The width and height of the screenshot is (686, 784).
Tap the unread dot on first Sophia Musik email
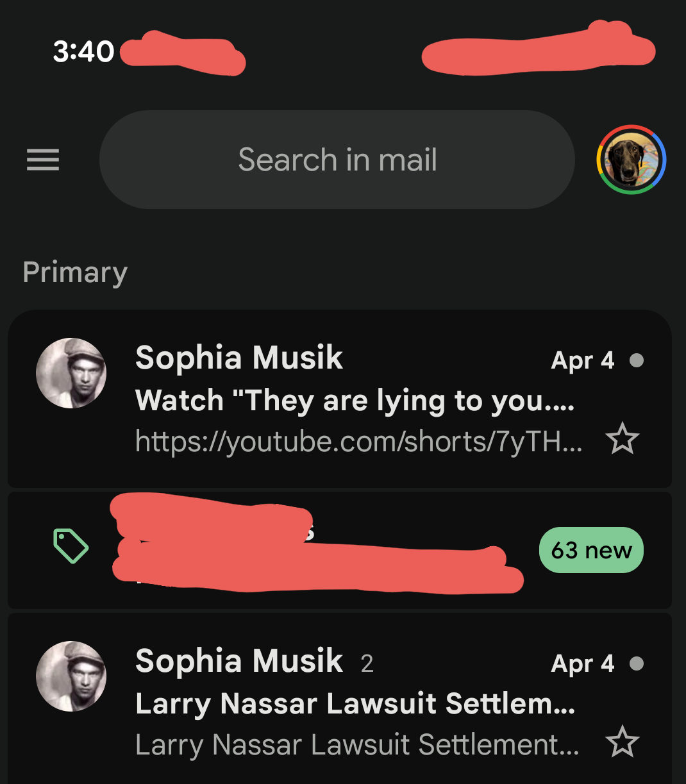coord(637,360)
